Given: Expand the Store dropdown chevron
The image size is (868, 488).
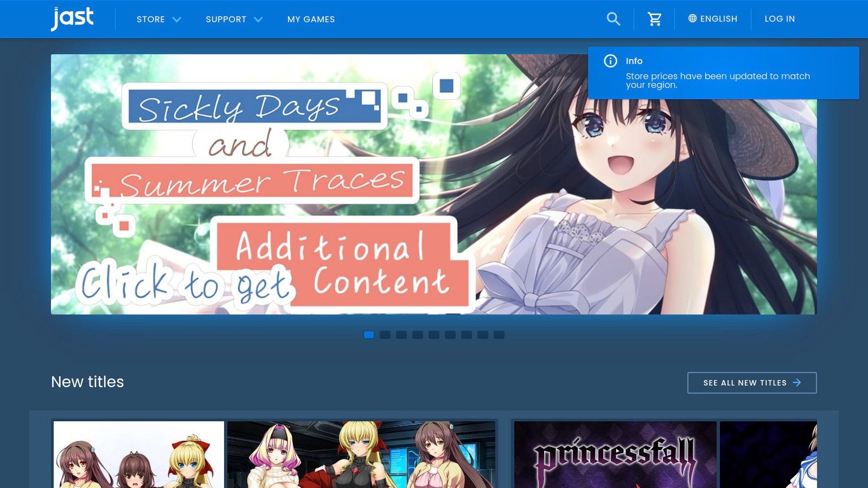Looking at the screenshot, I should (177, 20).
